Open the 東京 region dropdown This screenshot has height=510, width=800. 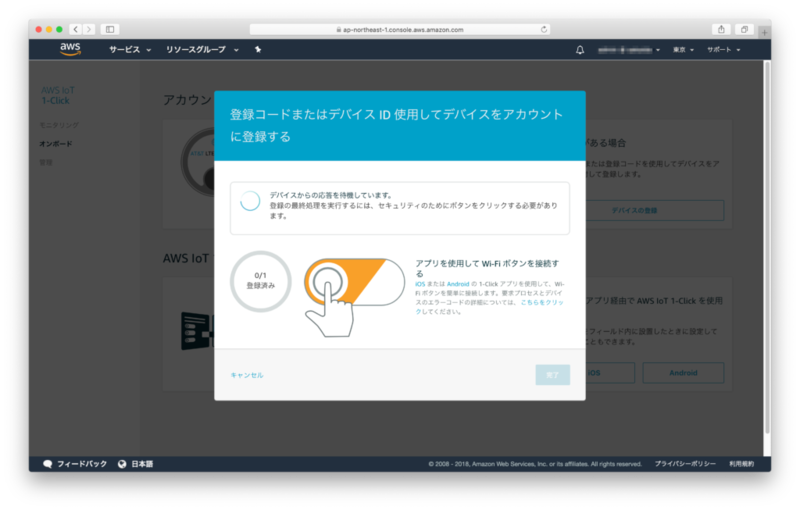point(683,50)
